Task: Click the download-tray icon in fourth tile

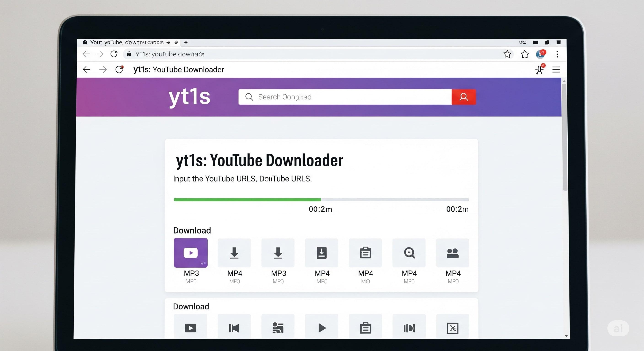Action: [x=322, y=253]
